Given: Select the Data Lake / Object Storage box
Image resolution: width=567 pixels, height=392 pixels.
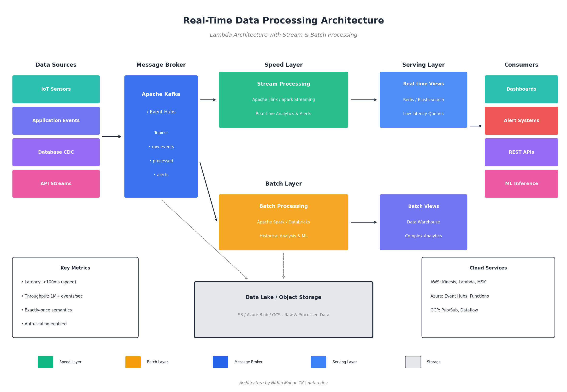Looking at the screenshot, I should 283,310.
